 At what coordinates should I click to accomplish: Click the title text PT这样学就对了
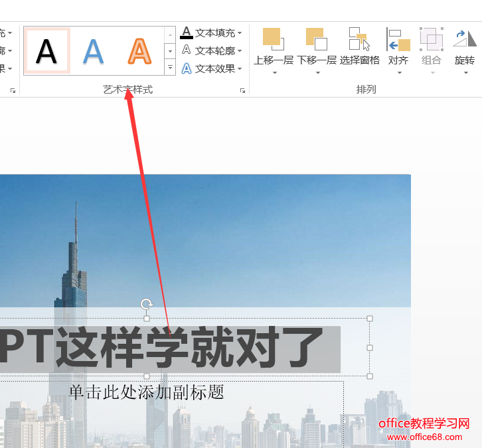click(x=161, y=348)
